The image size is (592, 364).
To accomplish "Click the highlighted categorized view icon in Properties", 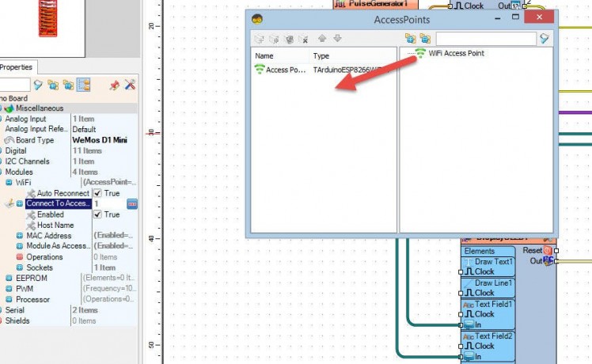I will click(83, 84).
